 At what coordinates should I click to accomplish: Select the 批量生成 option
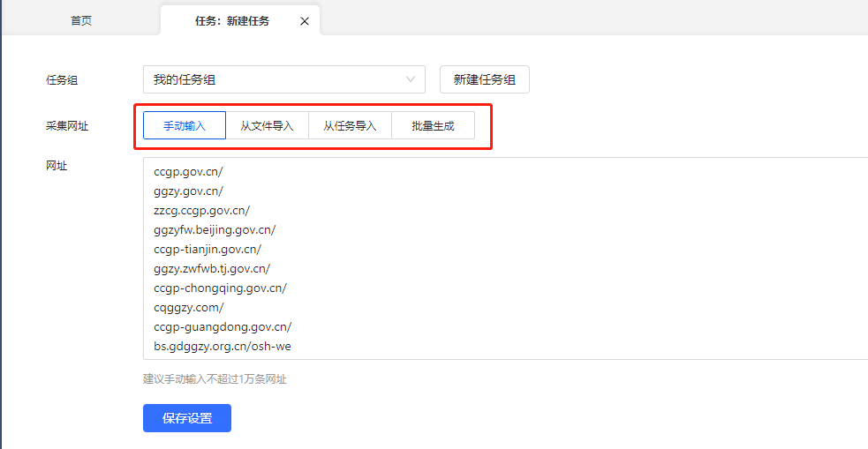point(433,125)
